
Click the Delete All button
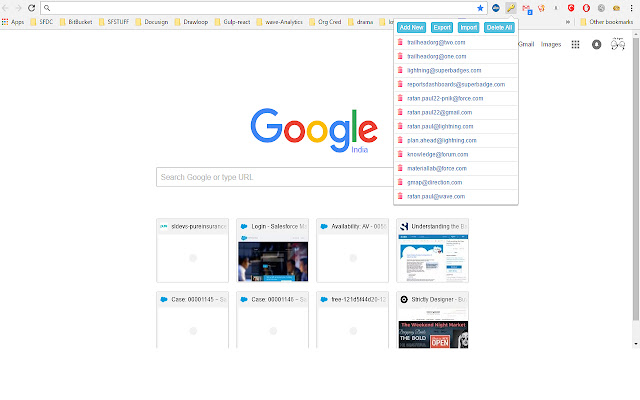[499, 27]
